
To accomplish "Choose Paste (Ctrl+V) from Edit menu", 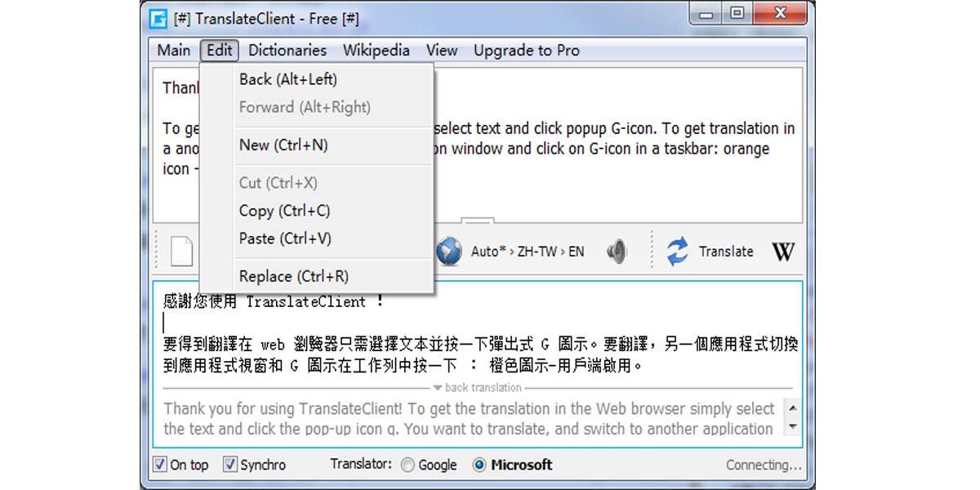I will click(x=317, y=238).
